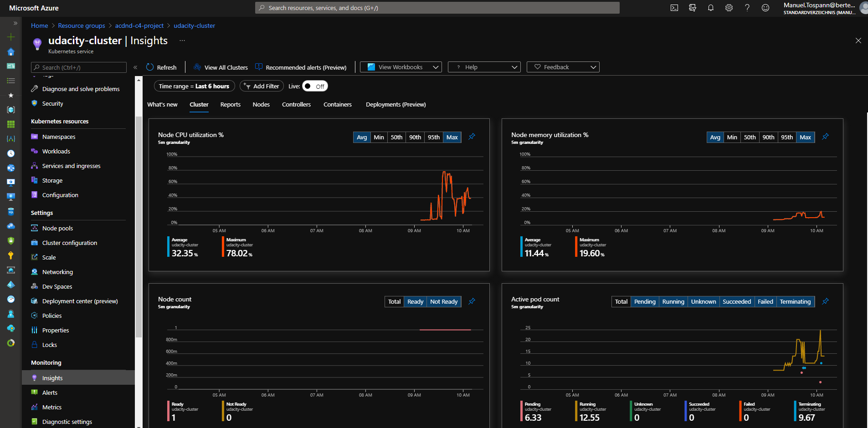
Task: Click the Recommended alerts icon
Action: [259, 67]
